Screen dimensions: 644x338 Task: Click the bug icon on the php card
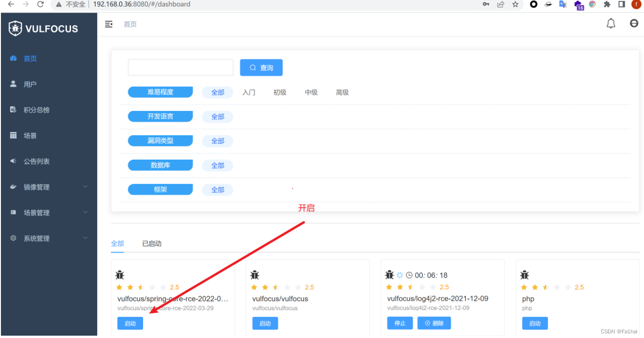click(x=525, y=275)
